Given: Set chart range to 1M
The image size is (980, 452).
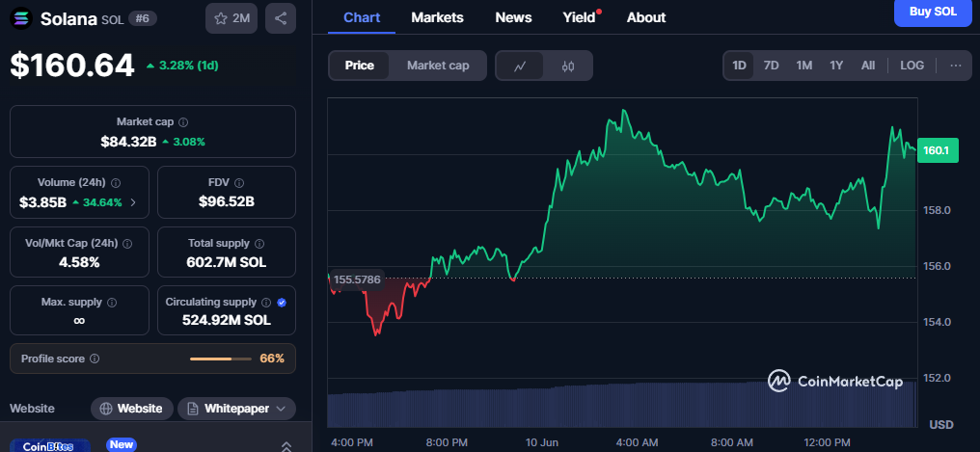Looking at the screenshot, I should tap(803, 66).
